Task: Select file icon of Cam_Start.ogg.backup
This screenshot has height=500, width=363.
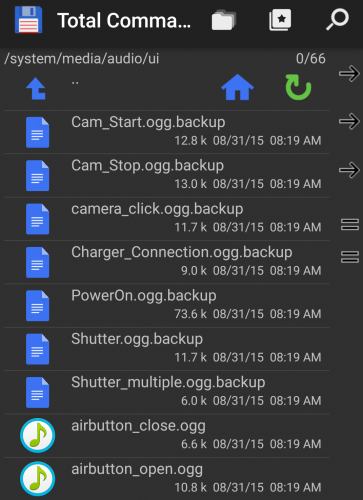Action: click(37, 132)
